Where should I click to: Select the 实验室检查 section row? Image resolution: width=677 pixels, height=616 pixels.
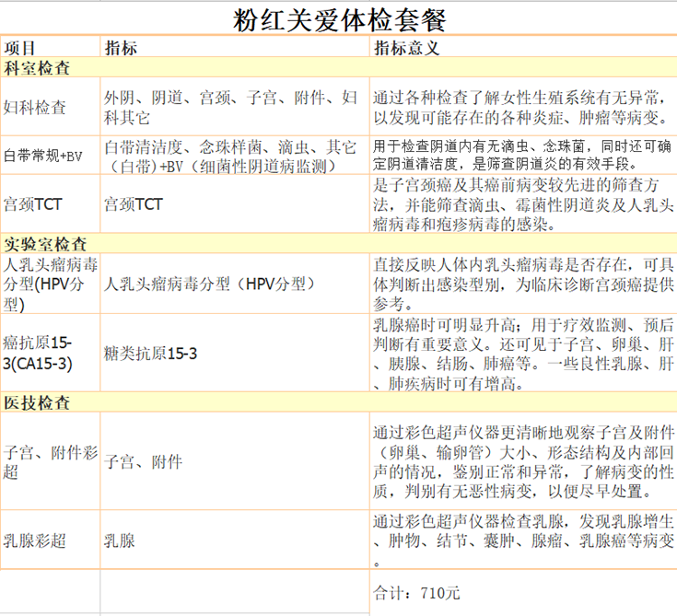[x=338, y=244]
